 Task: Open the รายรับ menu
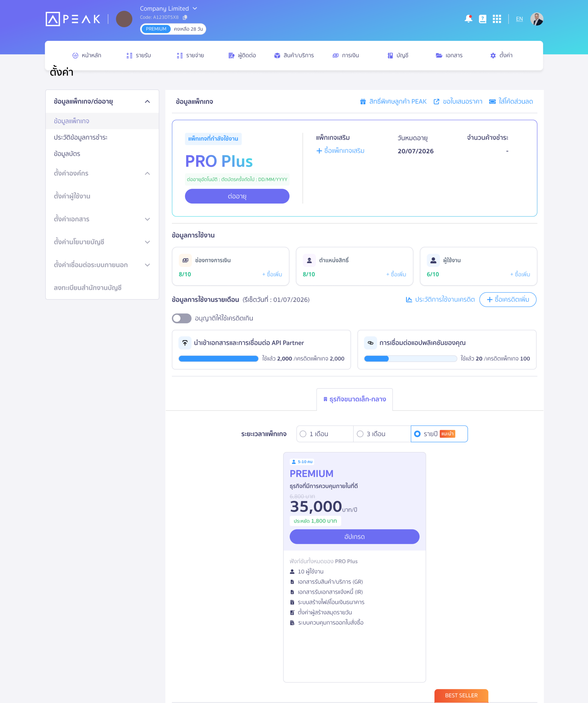pyautogui.click(x=139, y=55)
